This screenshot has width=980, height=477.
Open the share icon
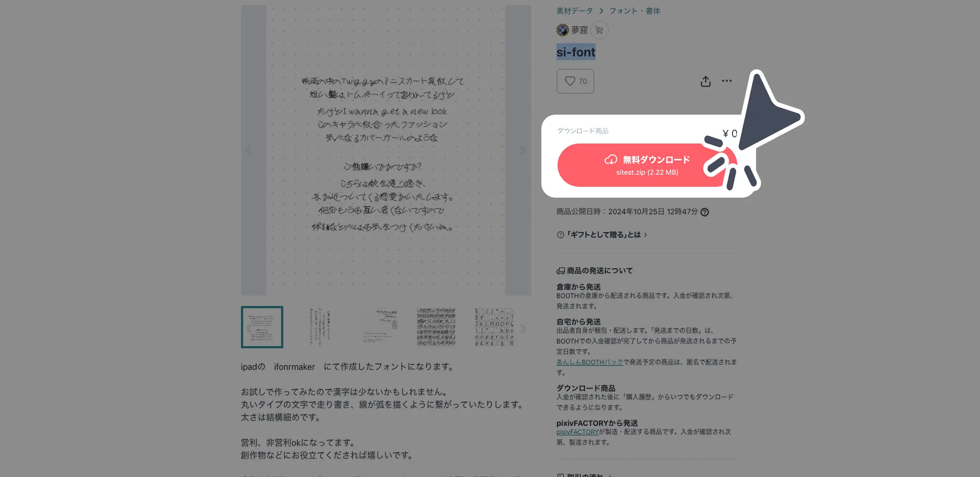(x=705, y=81)
